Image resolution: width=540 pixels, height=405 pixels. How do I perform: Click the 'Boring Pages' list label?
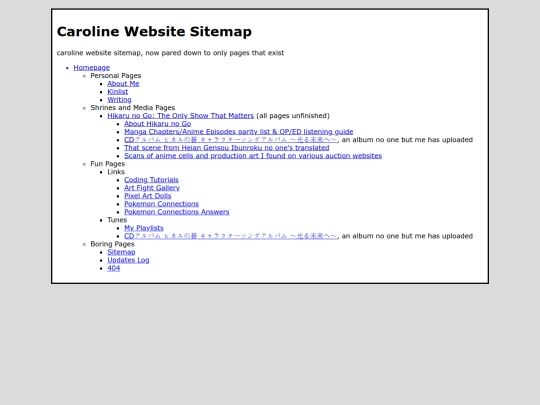[x=112, y=244]
